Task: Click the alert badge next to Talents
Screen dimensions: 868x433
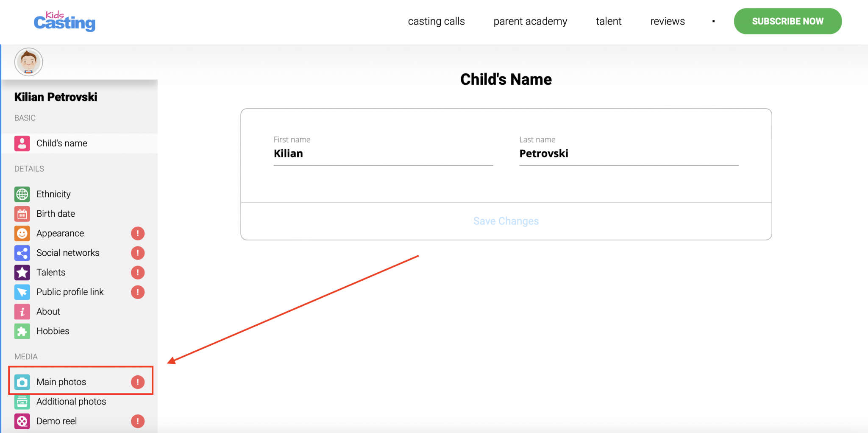Action: point(137,272)
